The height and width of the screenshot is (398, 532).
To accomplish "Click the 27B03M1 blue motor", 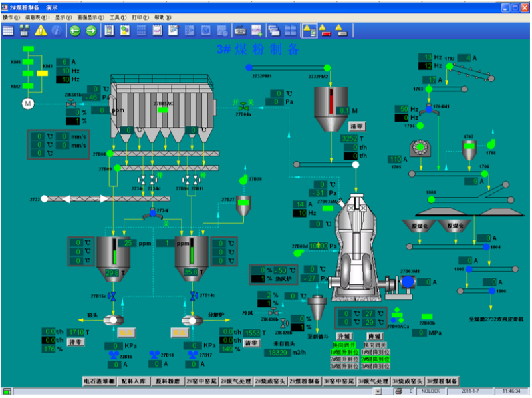I will pos(408,282).
